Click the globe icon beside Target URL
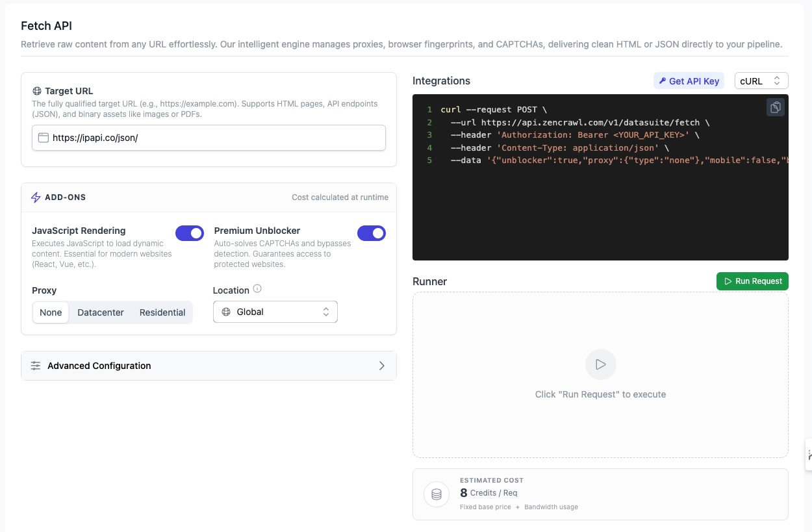The image size is (812, 532). point(37,92)
